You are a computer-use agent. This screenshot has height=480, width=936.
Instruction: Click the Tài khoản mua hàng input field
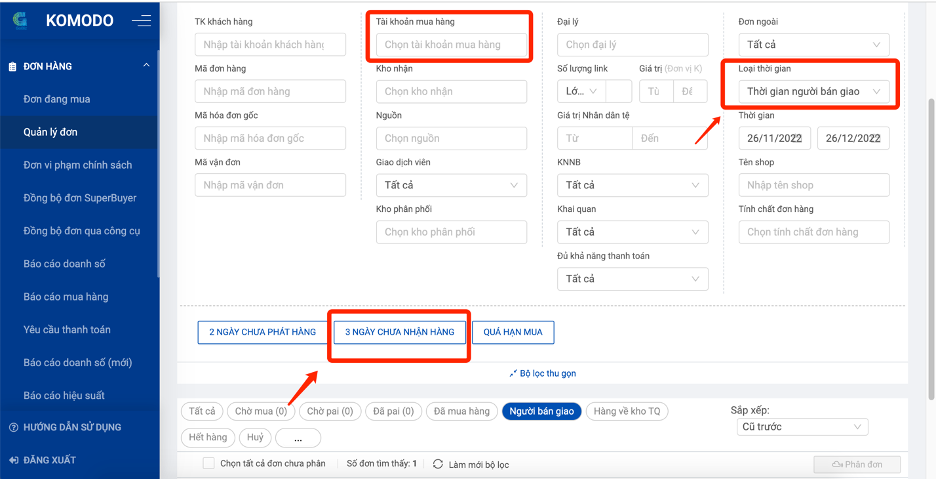click(451, 45)
